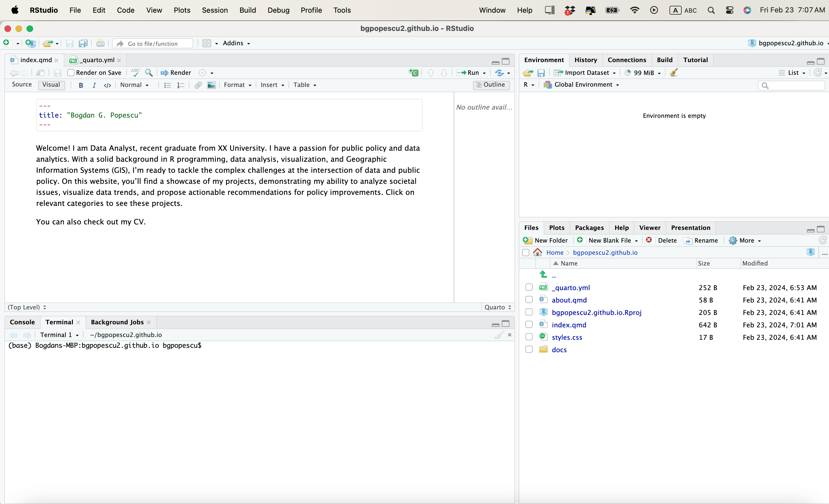Select the styles.css file checkbox
Screen dimensions: 829x504
click(529, 337)
